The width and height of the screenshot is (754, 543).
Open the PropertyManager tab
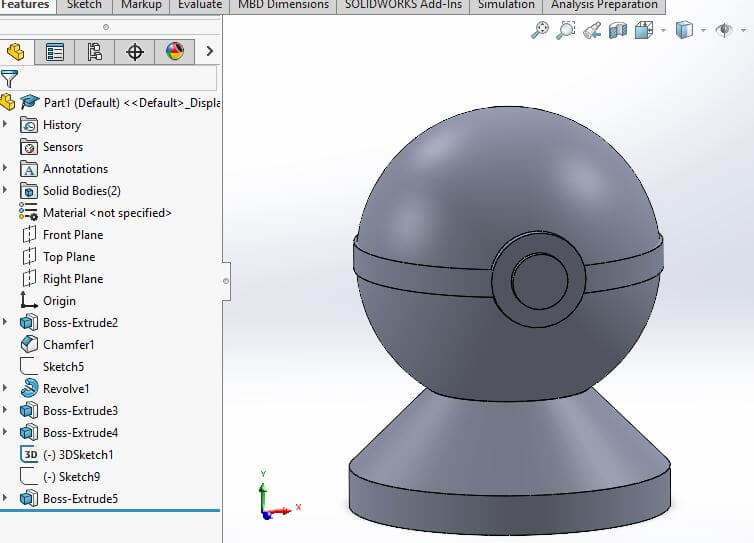(54, 51)
